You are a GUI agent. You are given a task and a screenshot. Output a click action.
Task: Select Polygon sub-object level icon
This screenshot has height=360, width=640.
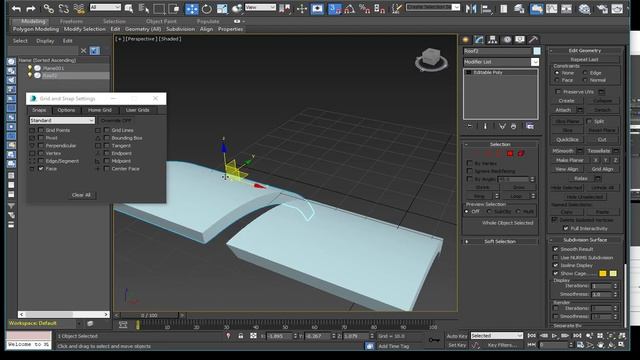(x=510, y=153)
